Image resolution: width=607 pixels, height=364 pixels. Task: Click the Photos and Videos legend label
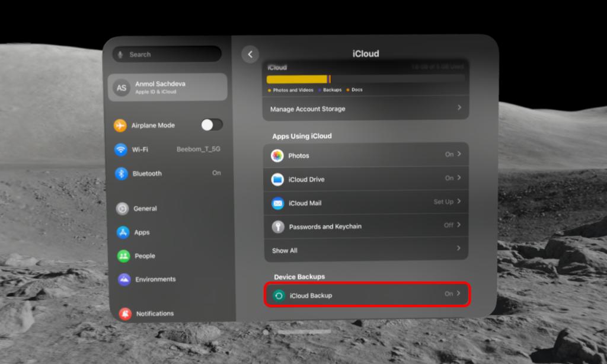coord(293,90)
